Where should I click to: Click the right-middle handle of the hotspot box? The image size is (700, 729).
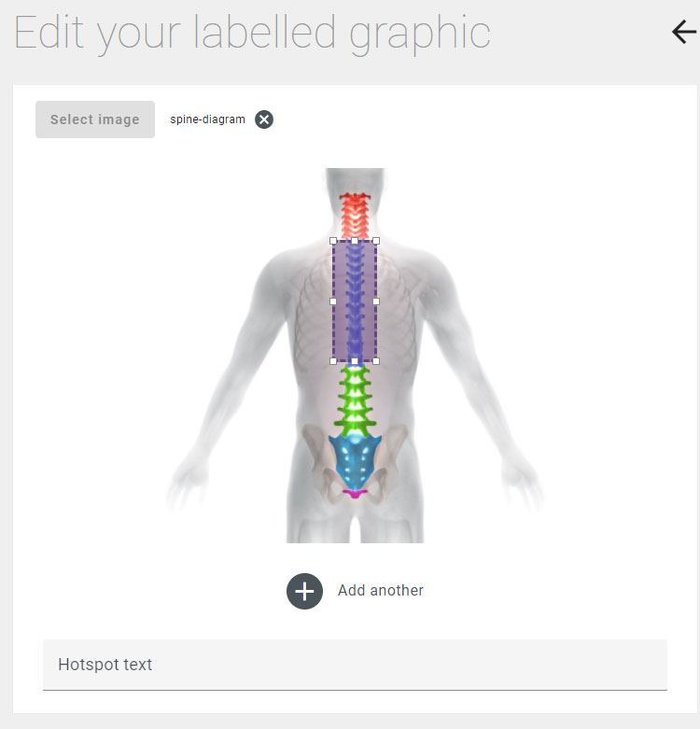(x=376, y=301)
